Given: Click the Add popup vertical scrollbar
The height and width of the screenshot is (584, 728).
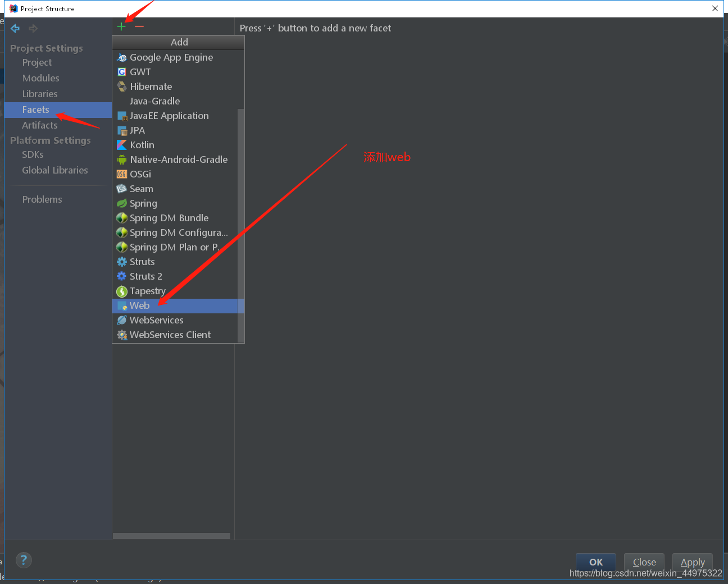Looking at the screenshot, I should click(241, 225).
